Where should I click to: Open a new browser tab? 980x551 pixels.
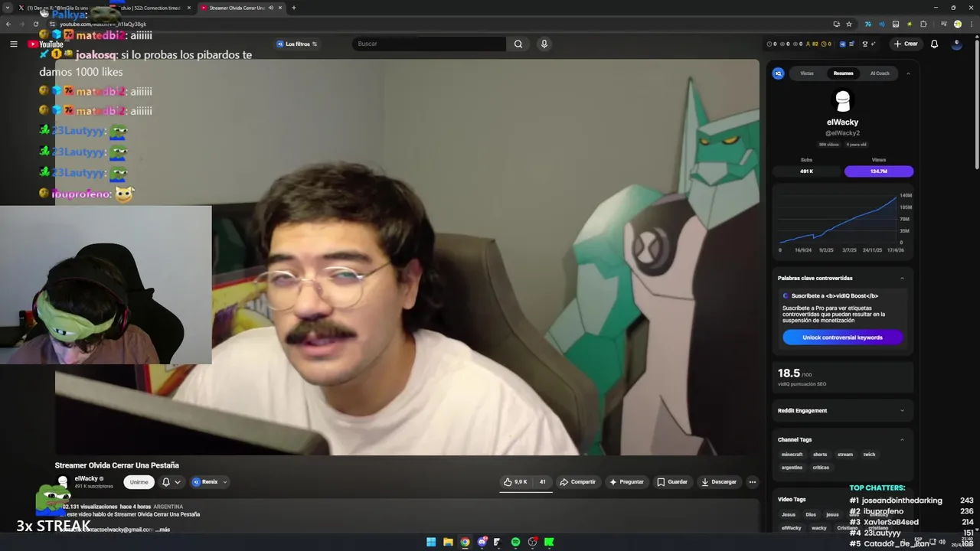point(294,8)
